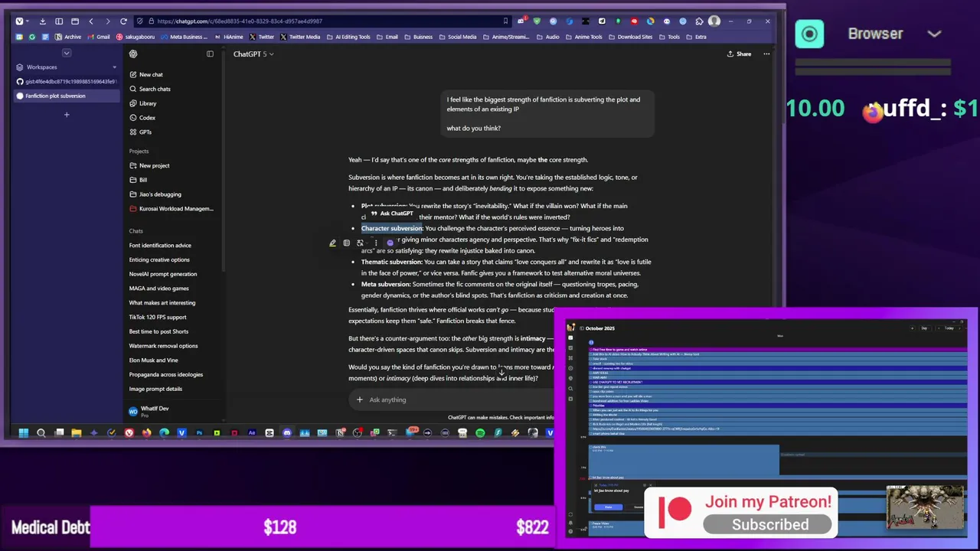This screenshot has height=551, width=980.
Task: Click the purple face icon in selection toolbar
Action: [390, 243]
